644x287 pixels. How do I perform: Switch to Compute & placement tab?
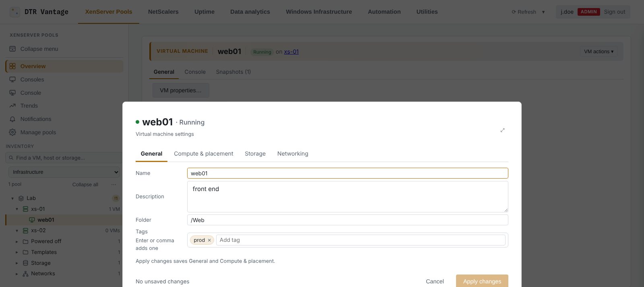tap(203, 154)
